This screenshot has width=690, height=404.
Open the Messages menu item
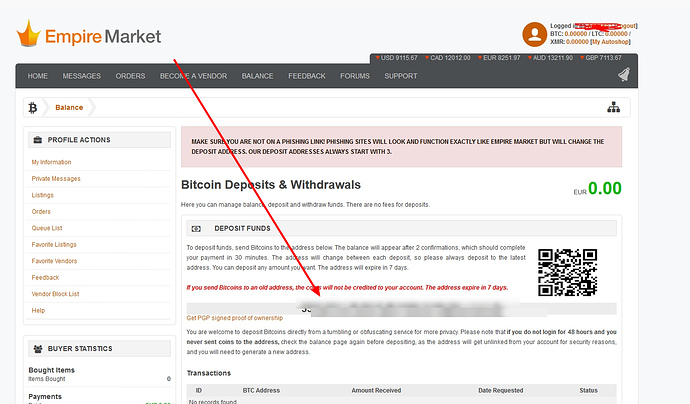81,76
